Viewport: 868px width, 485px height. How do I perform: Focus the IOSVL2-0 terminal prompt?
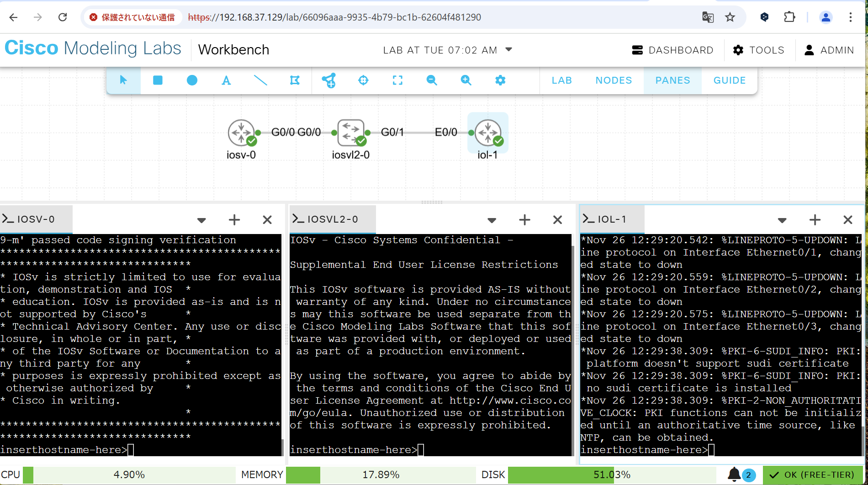[x=357, y=450]
